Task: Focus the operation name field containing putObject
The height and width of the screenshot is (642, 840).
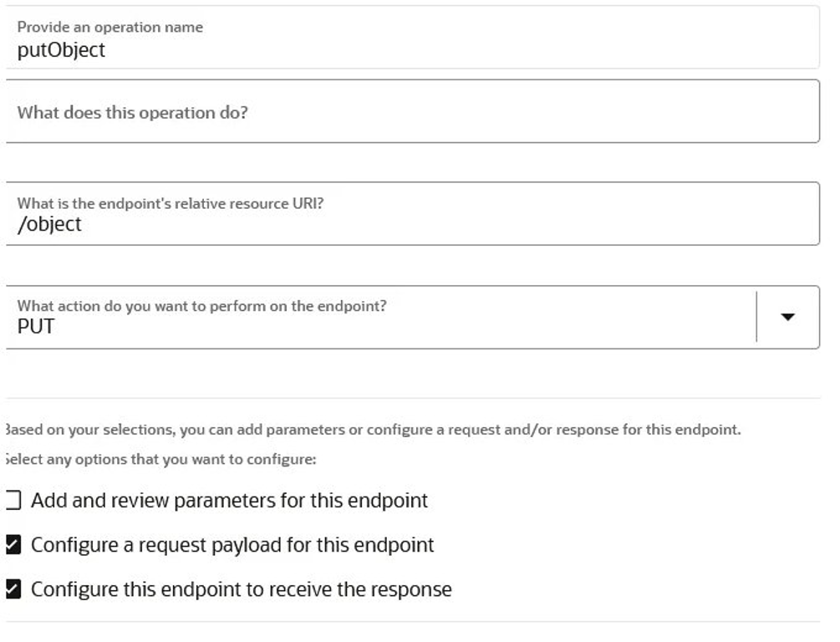Action: tap(413, 37)
